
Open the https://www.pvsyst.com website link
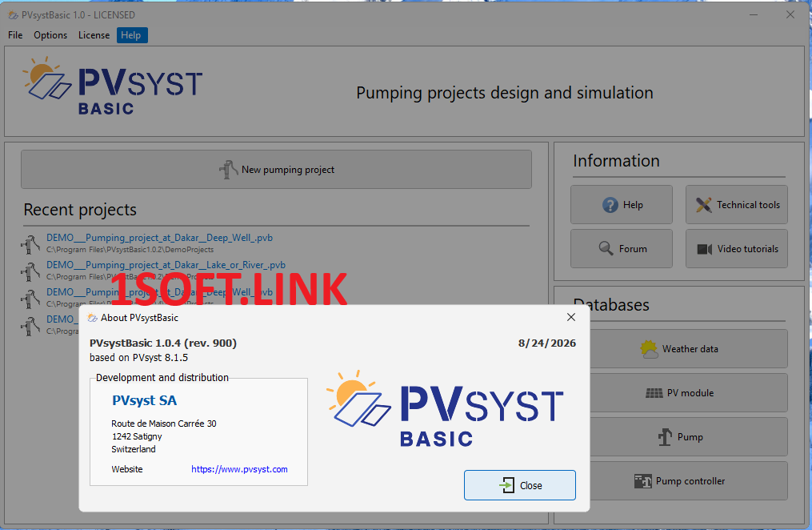[x=239, y=469]
